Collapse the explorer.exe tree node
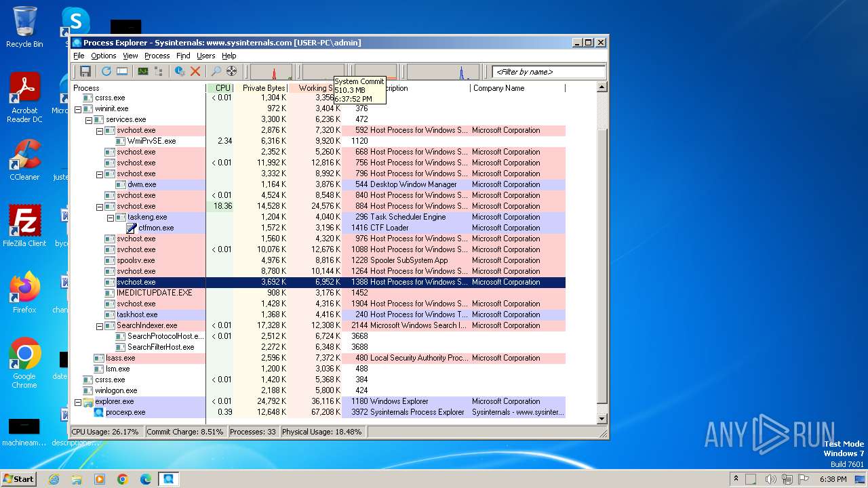The height and width of the screenshot is (488, 868). (77, 401)
